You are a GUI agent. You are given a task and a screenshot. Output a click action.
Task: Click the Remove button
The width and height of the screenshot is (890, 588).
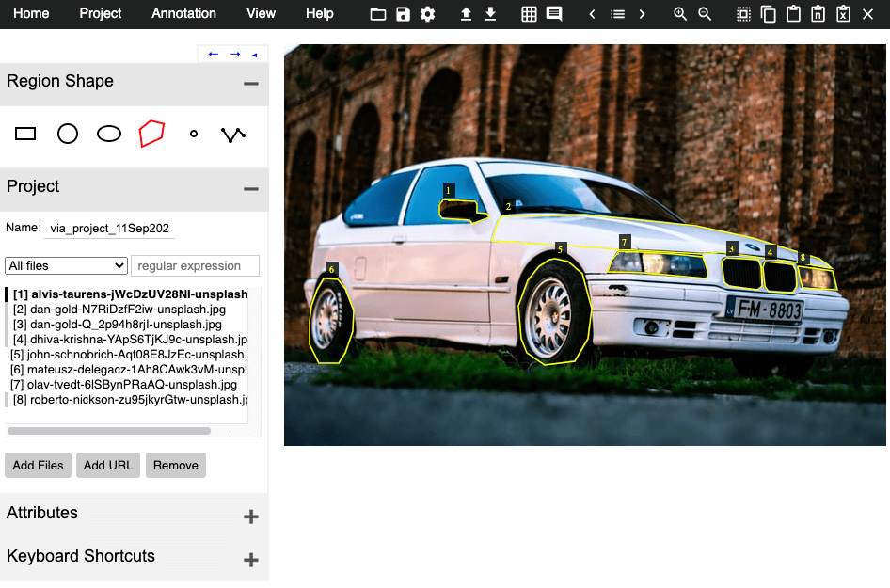176,466
